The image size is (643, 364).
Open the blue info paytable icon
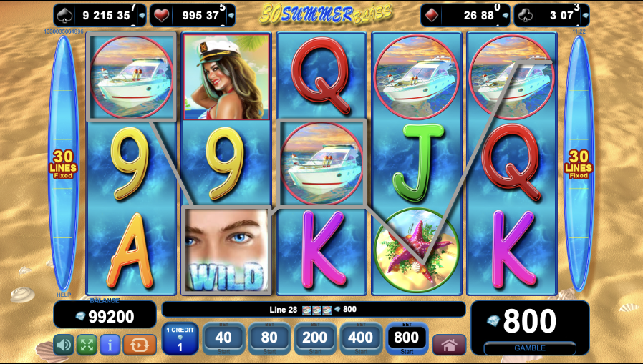click(x=110, y=345)
